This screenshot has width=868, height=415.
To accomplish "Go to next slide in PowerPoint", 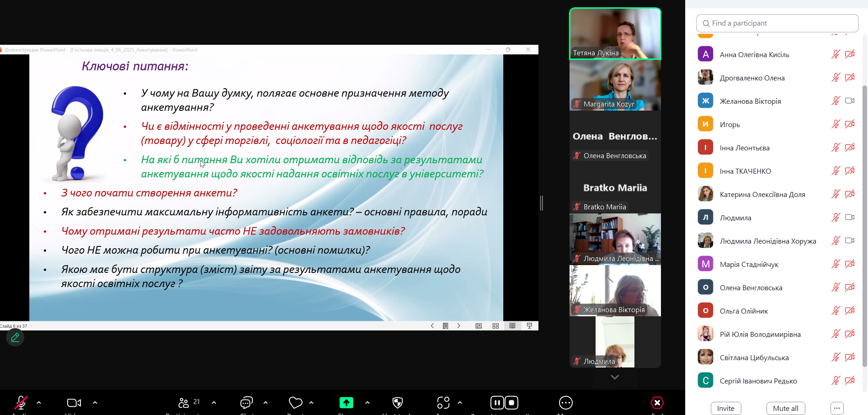I will (x=459, y=326).
